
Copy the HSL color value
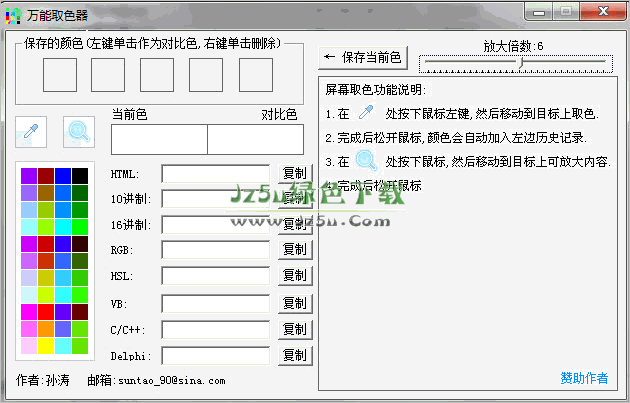tap(294, 275)
